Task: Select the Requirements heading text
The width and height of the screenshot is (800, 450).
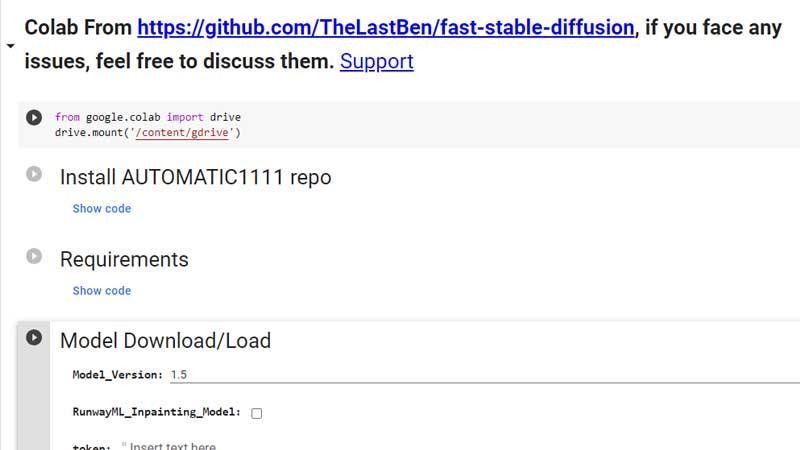Action: point(124,260)
